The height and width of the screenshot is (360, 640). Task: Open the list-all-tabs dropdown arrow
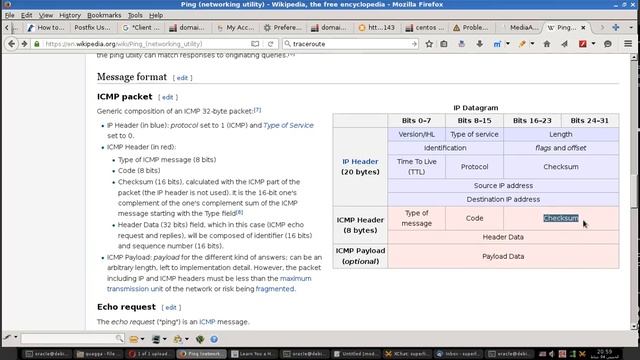click(x=631, y=27)
